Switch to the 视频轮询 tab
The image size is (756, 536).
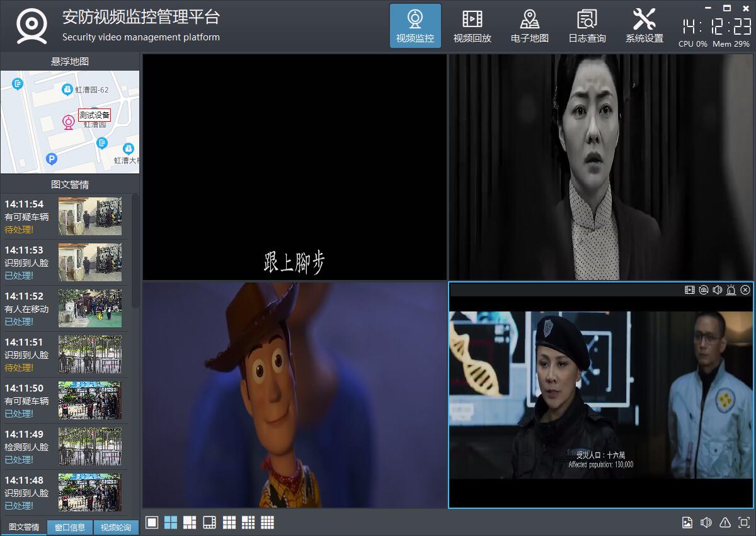click(116, 528)
